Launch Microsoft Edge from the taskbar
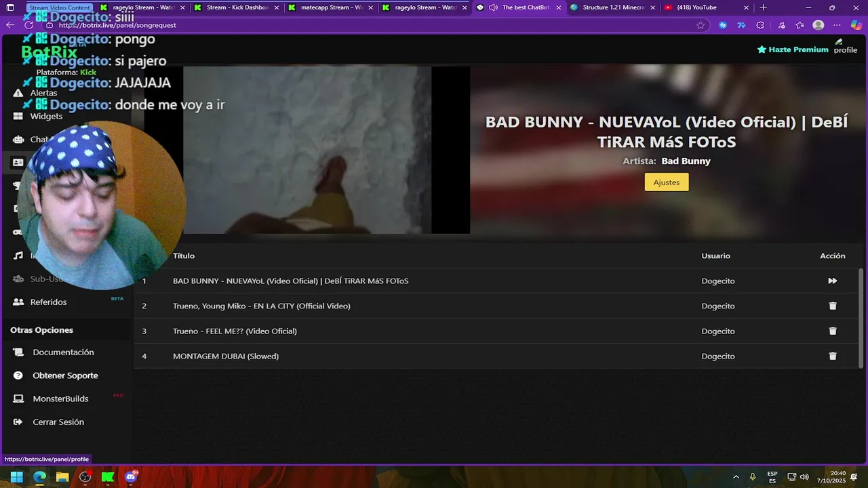This screenshot has width=868, height=488. (39, 477)
